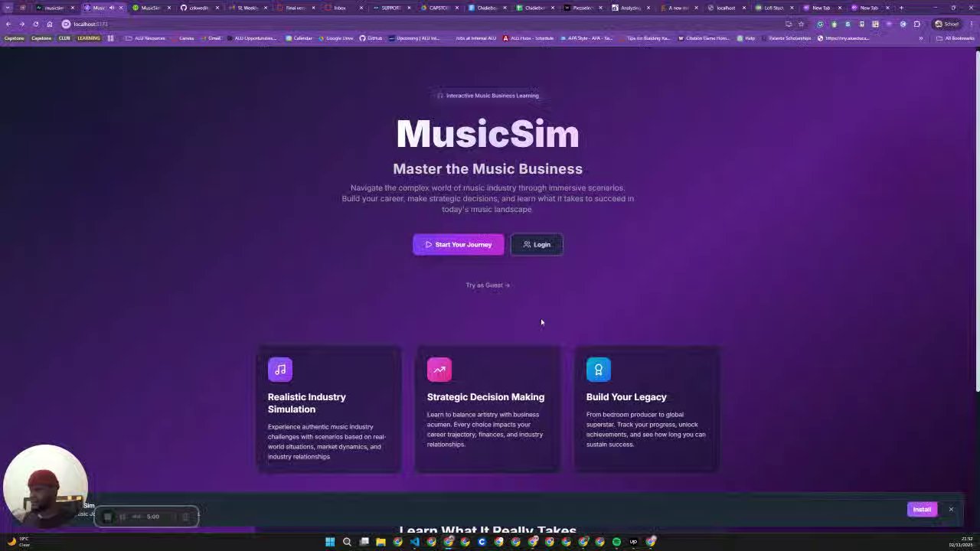Switch to the Lofi browser tab
The height and width of the screenshot is (551, 980).
773,8
